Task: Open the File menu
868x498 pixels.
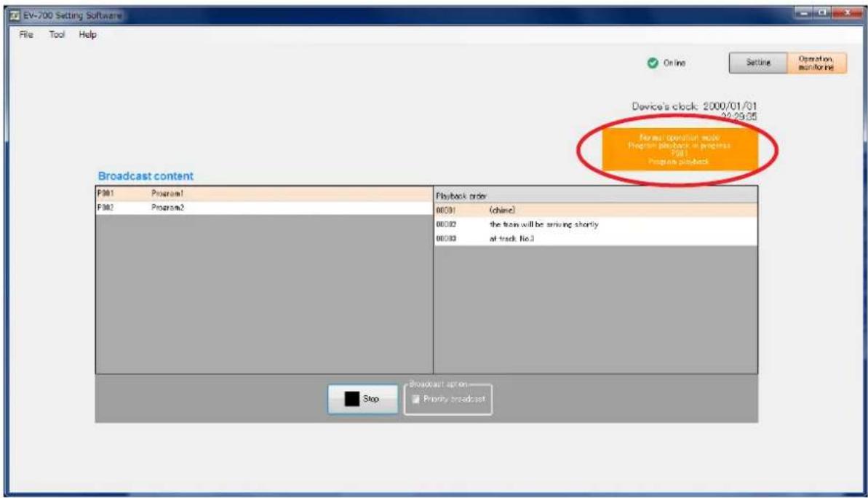Action: pyautogui.click(x=26, y=34)
